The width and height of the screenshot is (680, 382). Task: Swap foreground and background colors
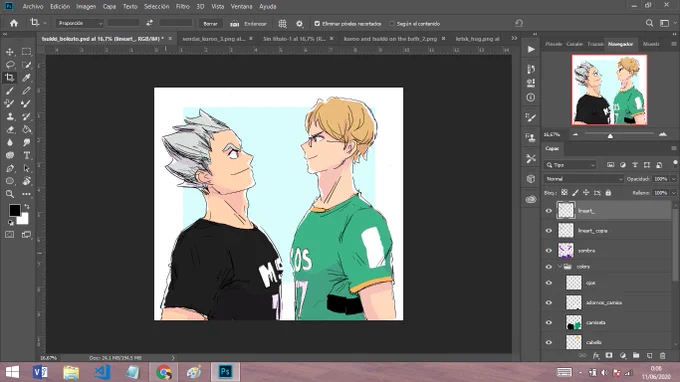pyautogui.click(x=26, y=207)
